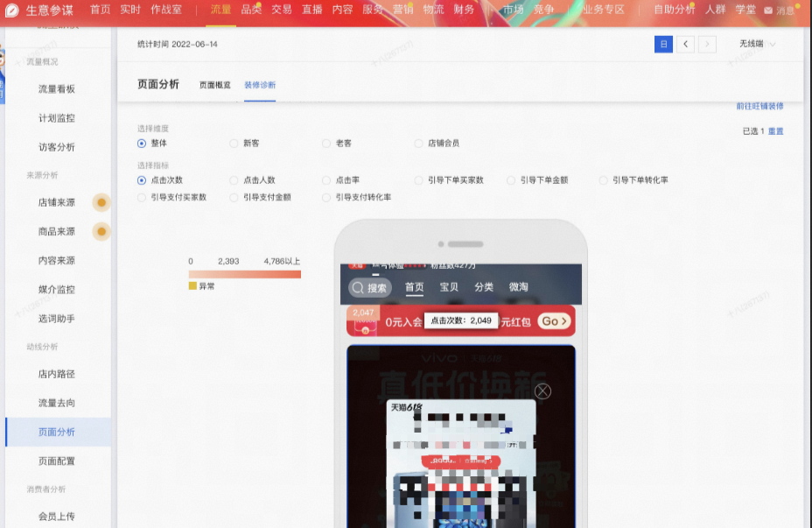Open 店铺来源 in sidebar
Viewport: 812px width, 528px height.
point(57,202)
